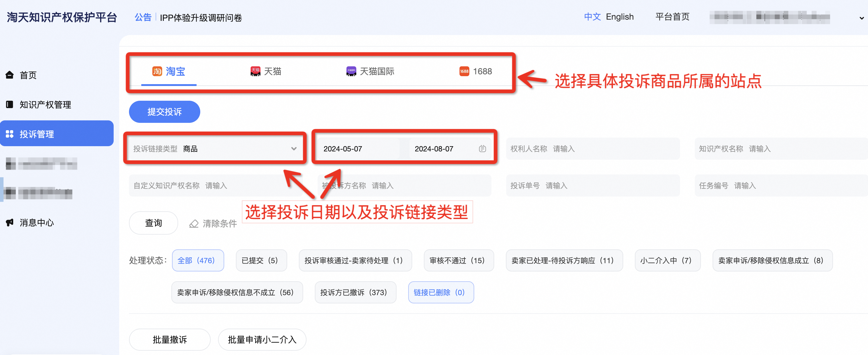Click the 淘天知识产权保护平台 title
Screen dimensions: 868x355
pos(62,17)
